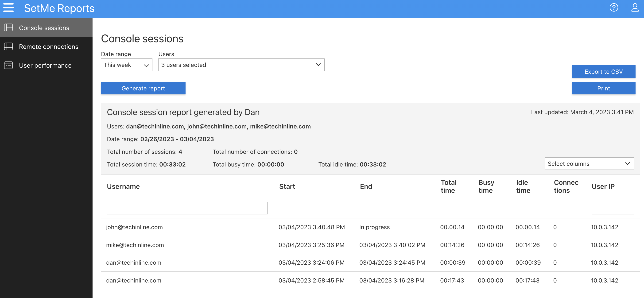The image size is (644, 298).
Task: Sort by the Start column header
Action: (287, 186)
